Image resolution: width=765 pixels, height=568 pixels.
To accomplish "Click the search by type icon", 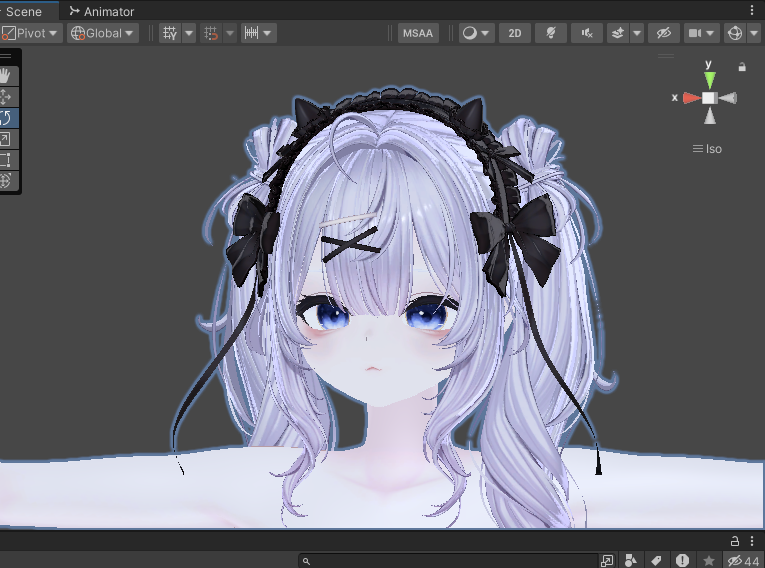I will (631, 561).
